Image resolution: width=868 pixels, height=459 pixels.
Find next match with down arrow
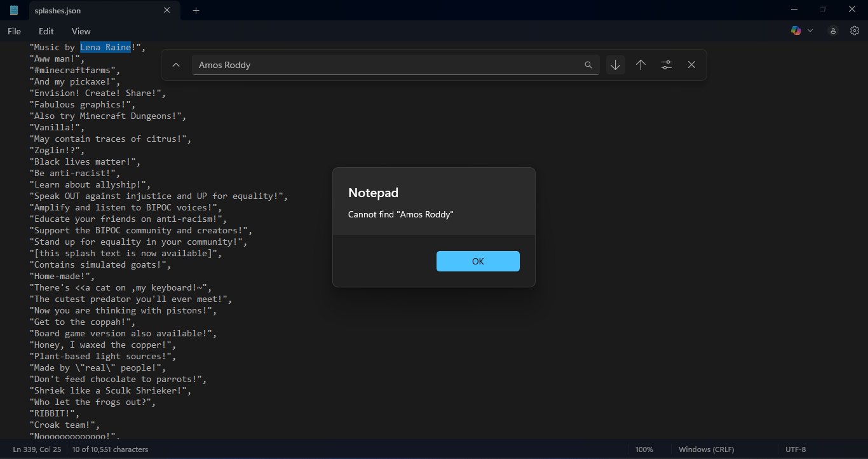click(x=615, y=65)
